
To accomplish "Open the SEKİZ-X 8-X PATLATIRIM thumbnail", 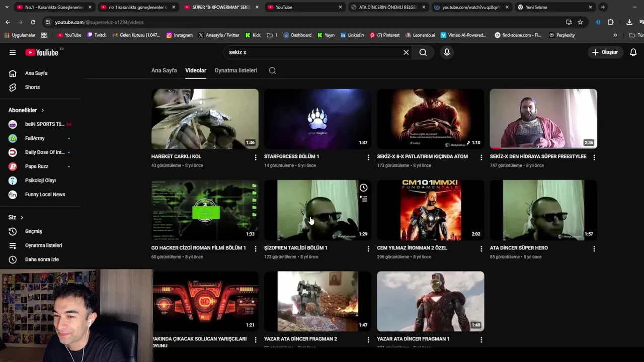I will point(431,119).
